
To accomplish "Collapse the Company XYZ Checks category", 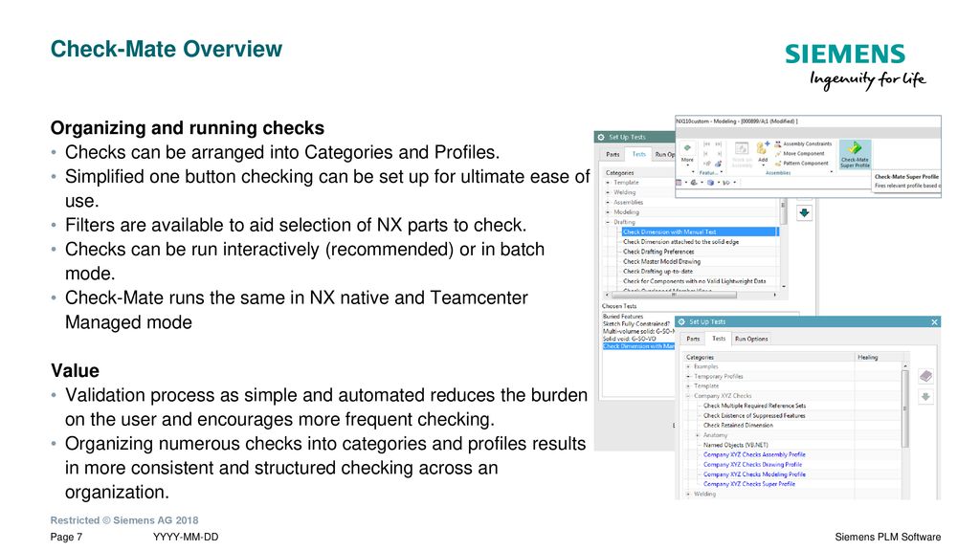I will [688, 395].
